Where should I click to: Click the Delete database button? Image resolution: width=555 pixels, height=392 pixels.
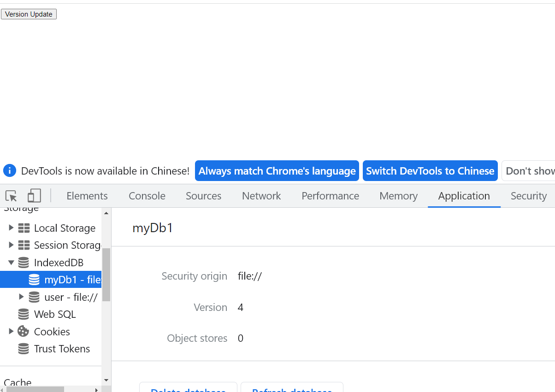pyautogui.click(x=188, y=387)
